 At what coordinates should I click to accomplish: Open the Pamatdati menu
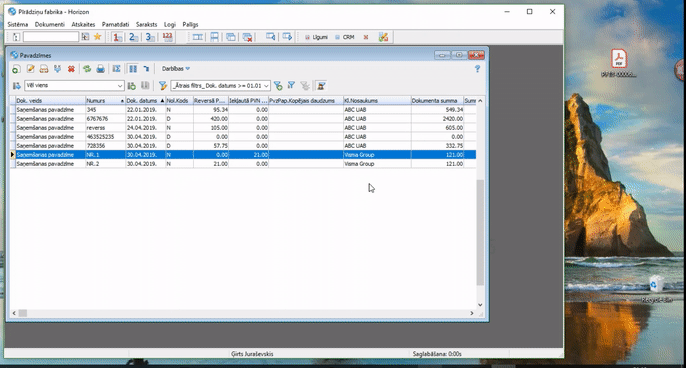click(x=116, y=25)
